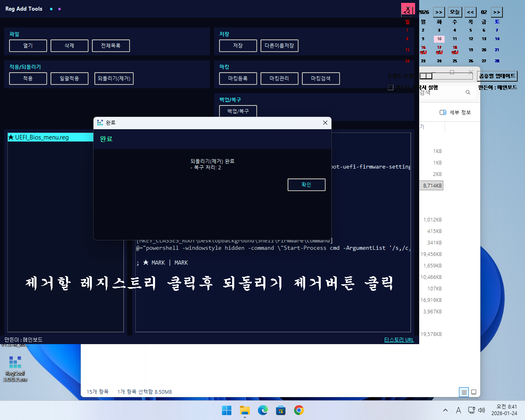Click the 저장 button
525x420 pixels.
(238, 46)
